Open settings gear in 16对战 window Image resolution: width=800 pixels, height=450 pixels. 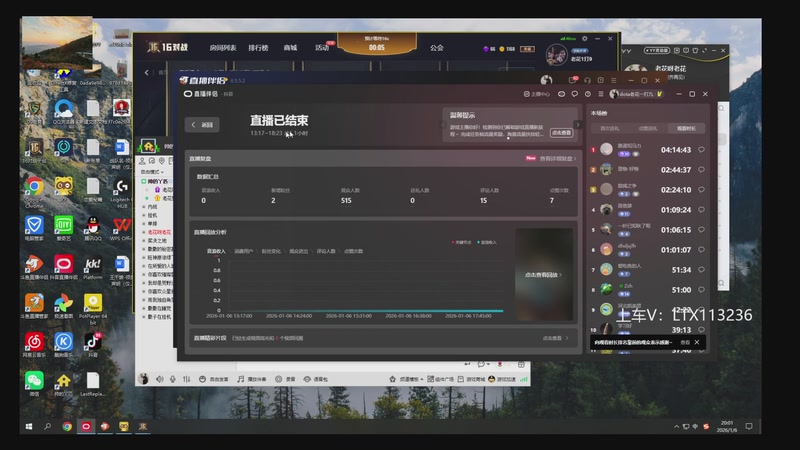[x=585, y=38]
